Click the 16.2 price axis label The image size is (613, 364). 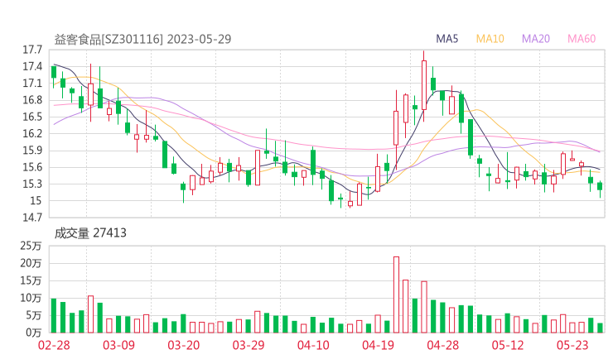pos(32,134)
